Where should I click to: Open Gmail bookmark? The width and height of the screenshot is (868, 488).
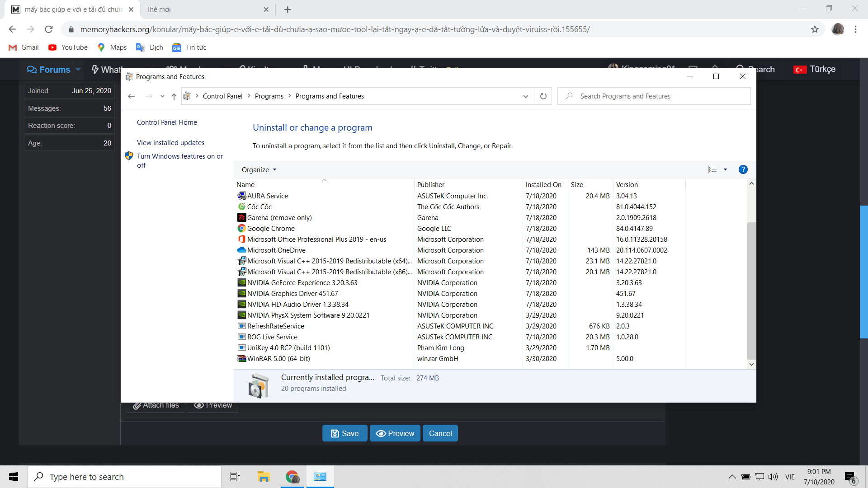[x=24, y=47]
